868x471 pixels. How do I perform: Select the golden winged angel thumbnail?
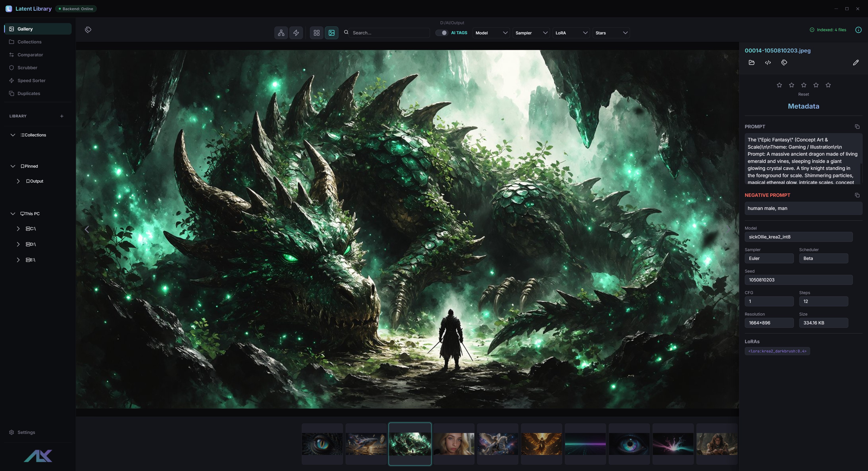click(x=542, y=444)
